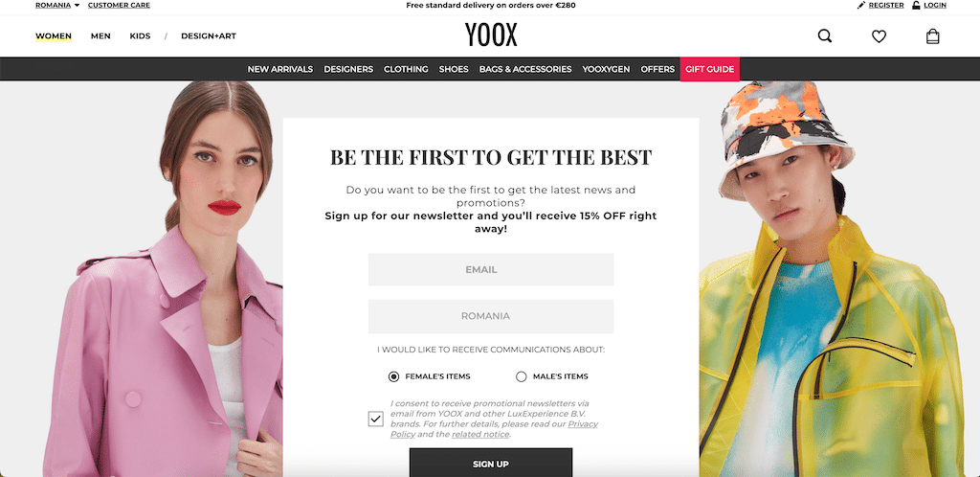Click the pencil icon beside Register
Screen dimensions: 980x477
(x=861, y=5)
